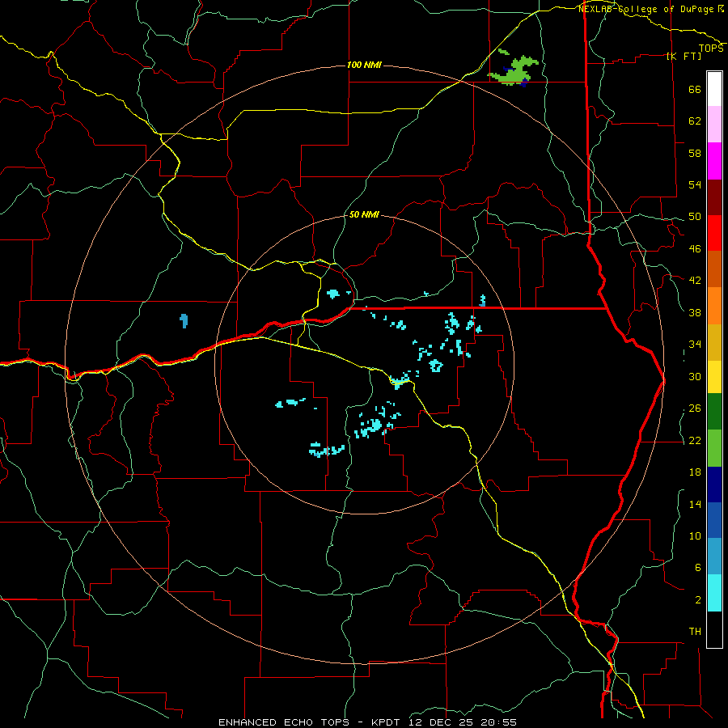The image size is (728, 728).
Task: Choose the gold legend color swatch
Action: point(714,342)
